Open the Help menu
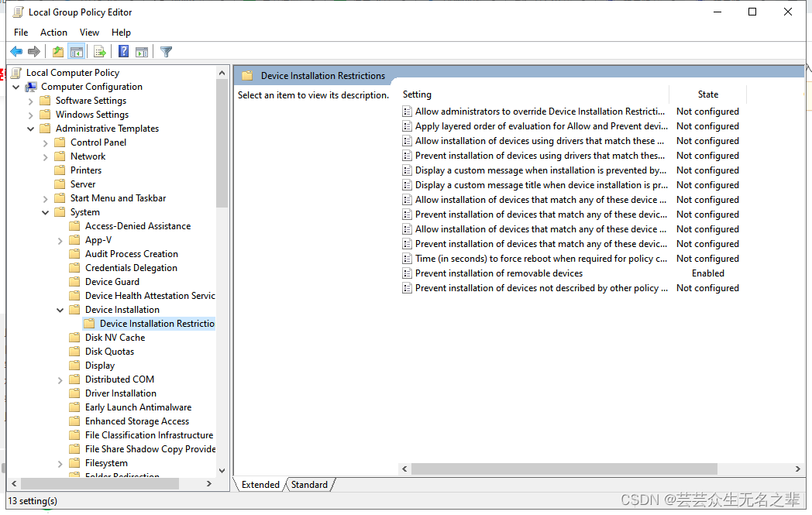Viewport: 812px width, 515px height. pos(121,33)
